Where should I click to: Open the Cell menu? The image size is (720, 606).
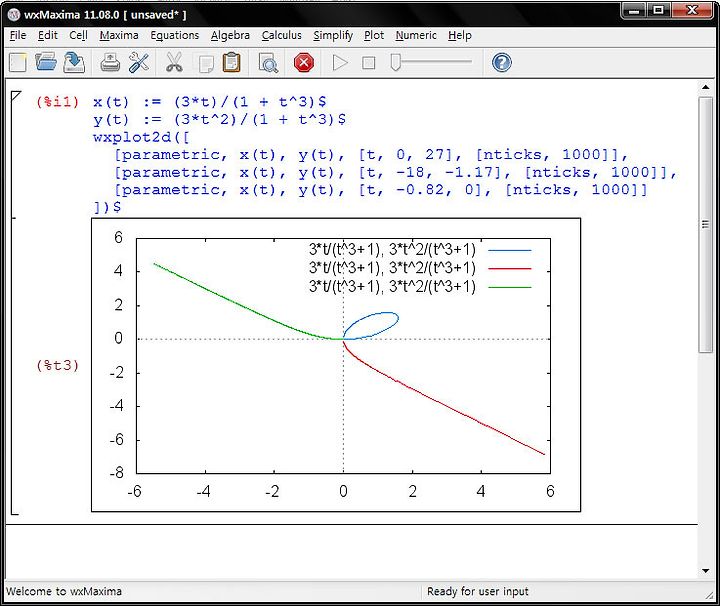point(79,35)
